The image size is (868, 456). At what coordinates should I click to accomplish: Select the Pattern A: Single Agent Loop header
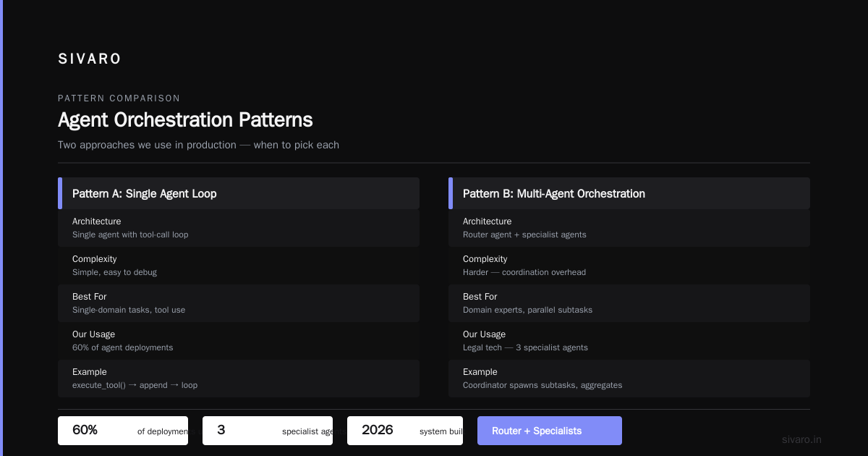239,193
